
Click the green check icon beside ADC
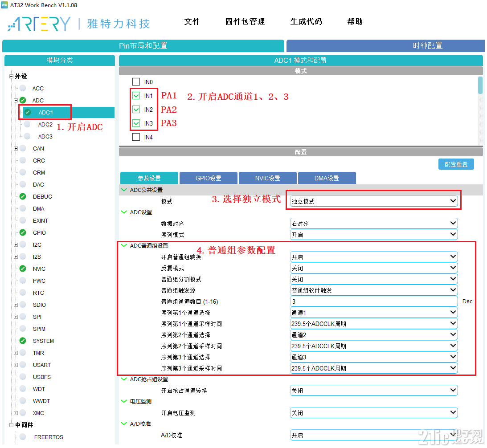(x=23, y=100)
